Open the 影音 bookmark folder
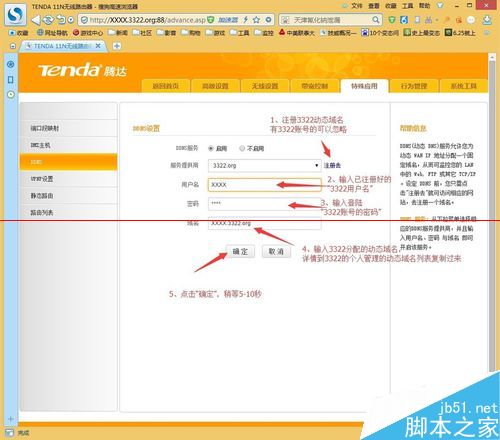500x440 pixels. coord(166,33)
